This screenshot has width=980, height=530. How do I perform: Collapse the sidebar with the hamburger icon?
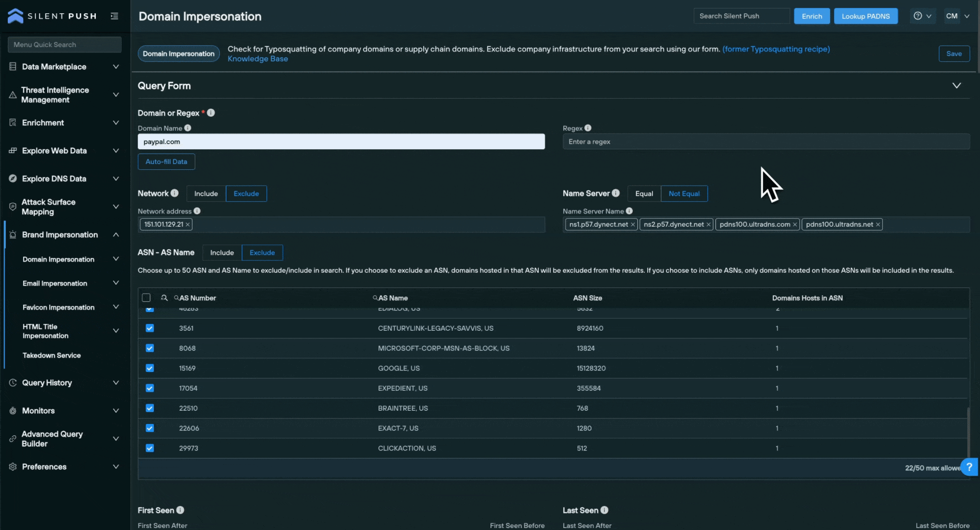tap(114, 16)
